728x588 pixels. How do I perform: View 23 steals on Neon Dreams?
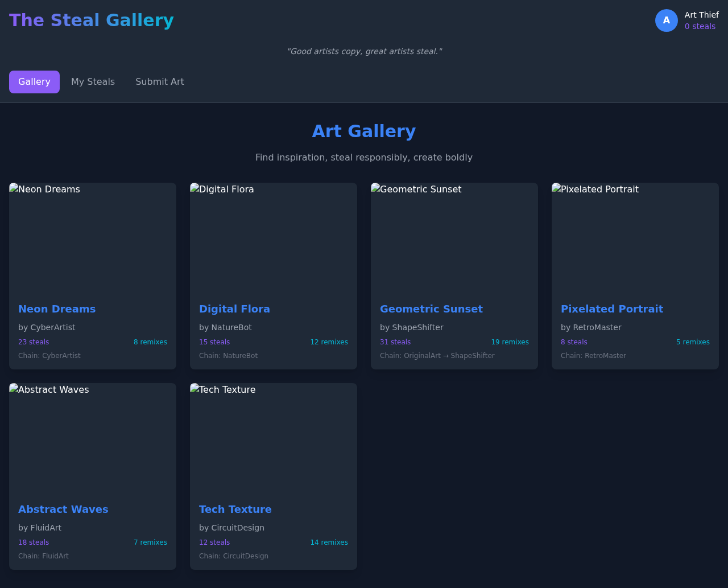(33, 342)
